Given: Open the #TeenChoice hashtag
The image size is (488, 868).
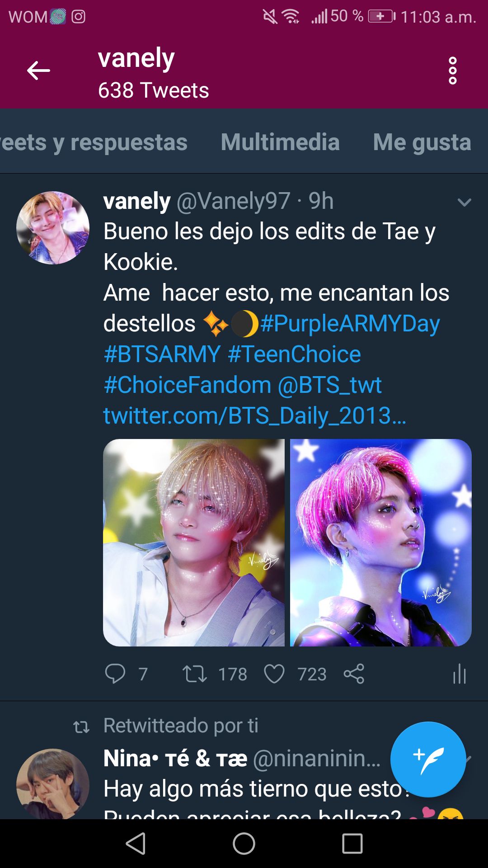Looking at the screenshot, I should 295,354.
